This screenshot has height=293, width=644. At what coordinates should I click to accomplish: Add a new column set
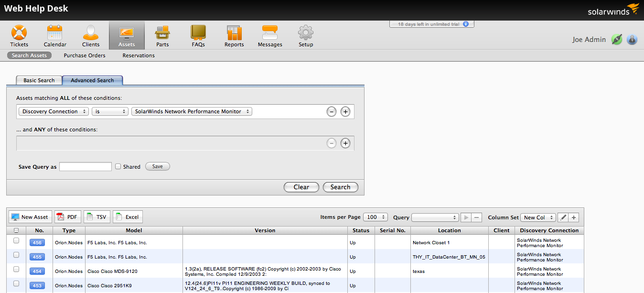pyautogui.click(x=574, y=217)
